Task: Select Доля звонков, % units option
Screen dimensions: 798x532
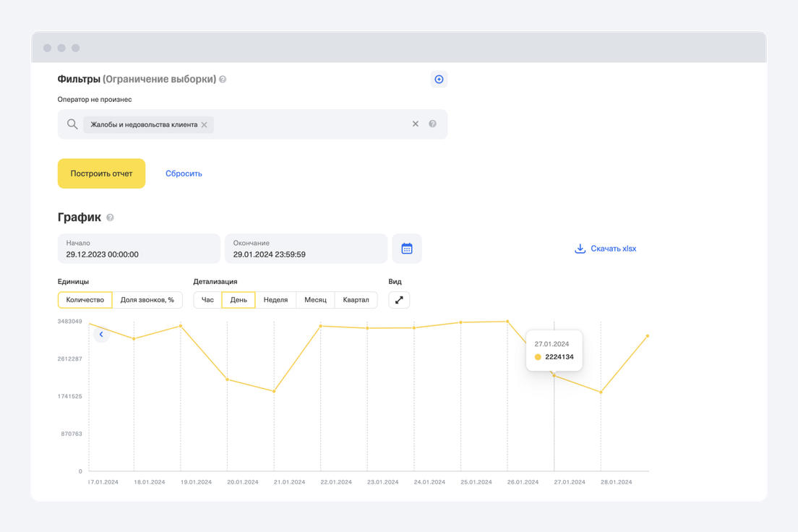Action: pos(147,300)
